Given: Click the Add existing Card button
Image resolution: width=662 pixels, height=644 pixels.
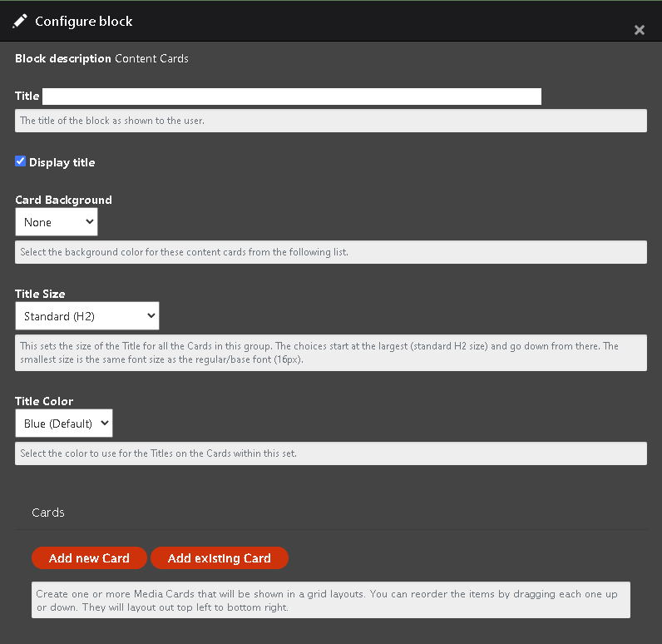Looking at the screenshot, I should click(219, 557).
